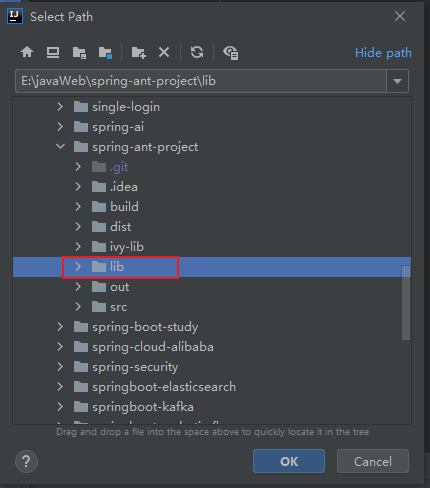
Task: Select the lib folder row
Action: point(212,267)
